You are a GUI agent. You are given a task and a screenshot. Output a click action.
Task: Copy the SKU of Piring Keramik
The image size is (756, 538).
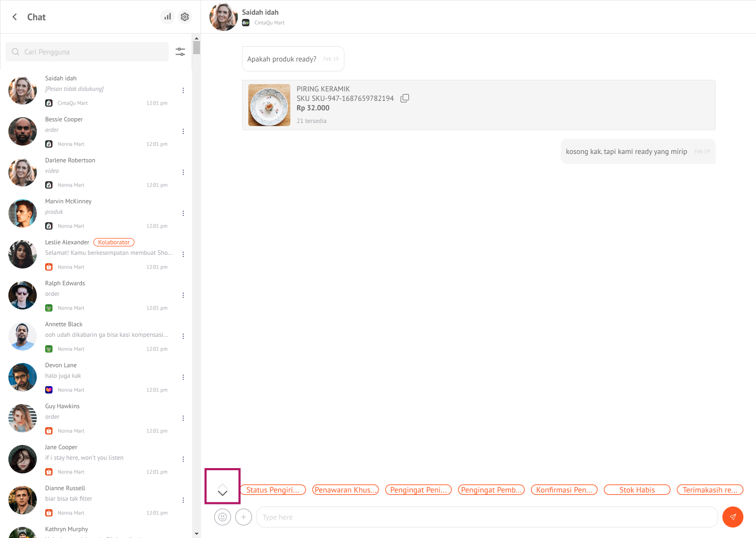tap(405, 98)
